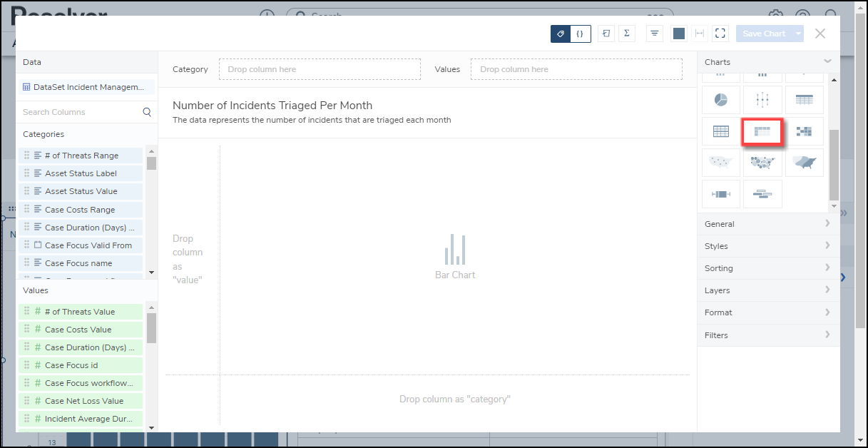The image size is (868, 448).
Task: Select the Asset Status Value category
Action: pos(81,191)
